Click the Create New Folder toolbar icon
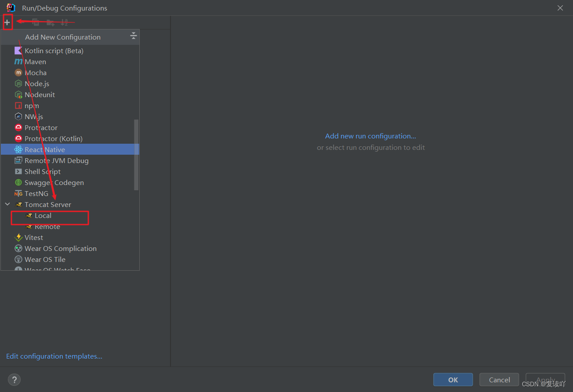 51,22
